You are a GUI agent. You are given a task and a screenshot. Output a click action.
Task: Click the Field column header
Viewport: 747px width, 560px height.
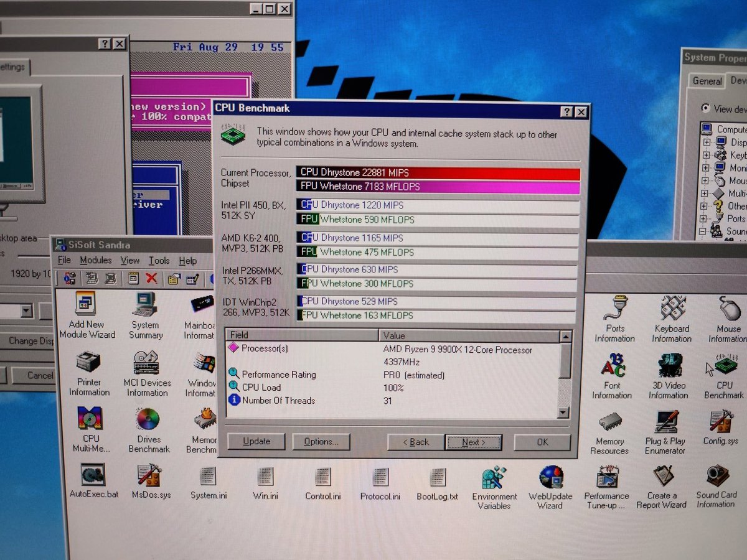click(303, 335)
